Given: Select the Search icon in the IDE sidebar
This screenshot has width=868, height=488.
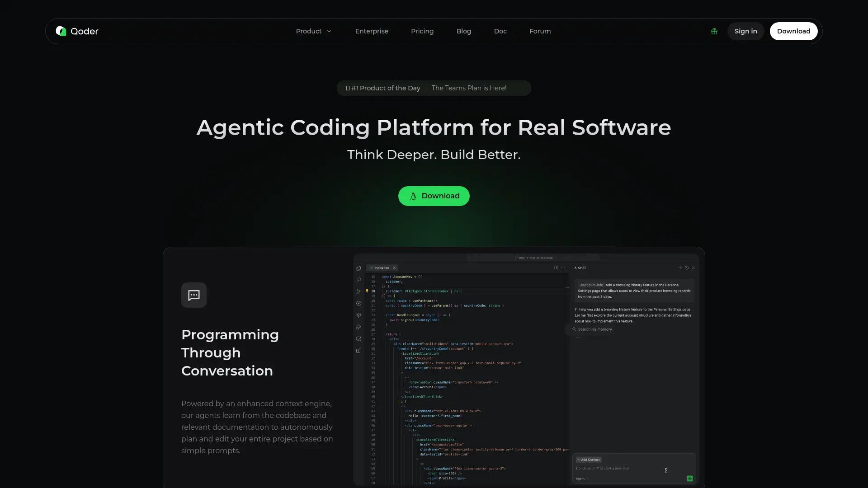Looking at the screenshot, I should click(x=359, y=280).
